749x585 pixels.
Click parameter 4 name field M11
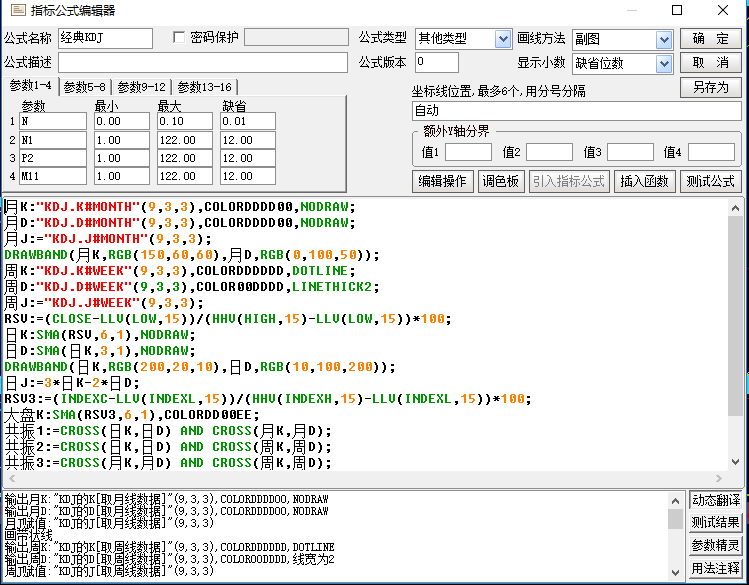point(53,176)
